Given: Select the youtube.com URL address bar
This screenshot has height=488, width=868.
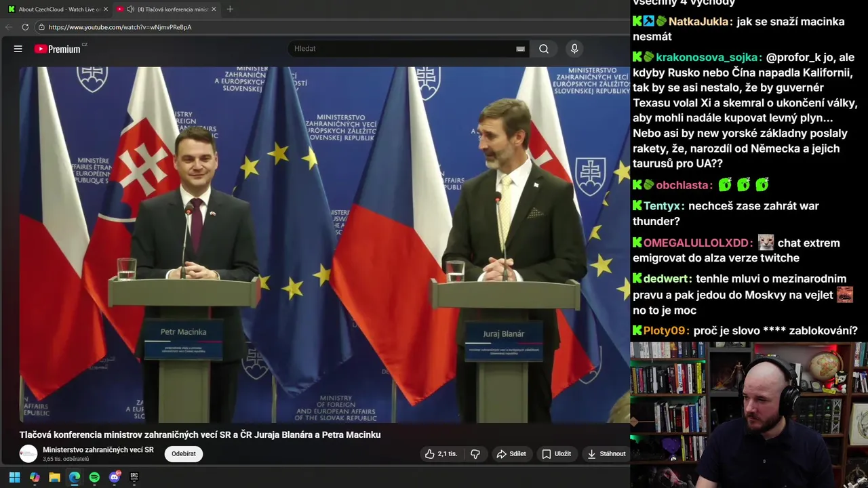Looking at the screenshot, I should (x=120, y=27).
